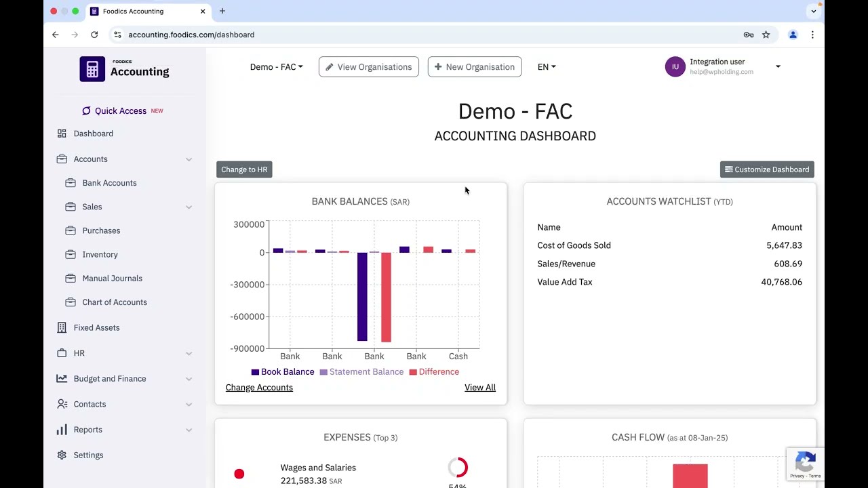Open Chrome's three-dot menu
The image size is (868, 488).
pyautogui.click(x=812, y=35)
